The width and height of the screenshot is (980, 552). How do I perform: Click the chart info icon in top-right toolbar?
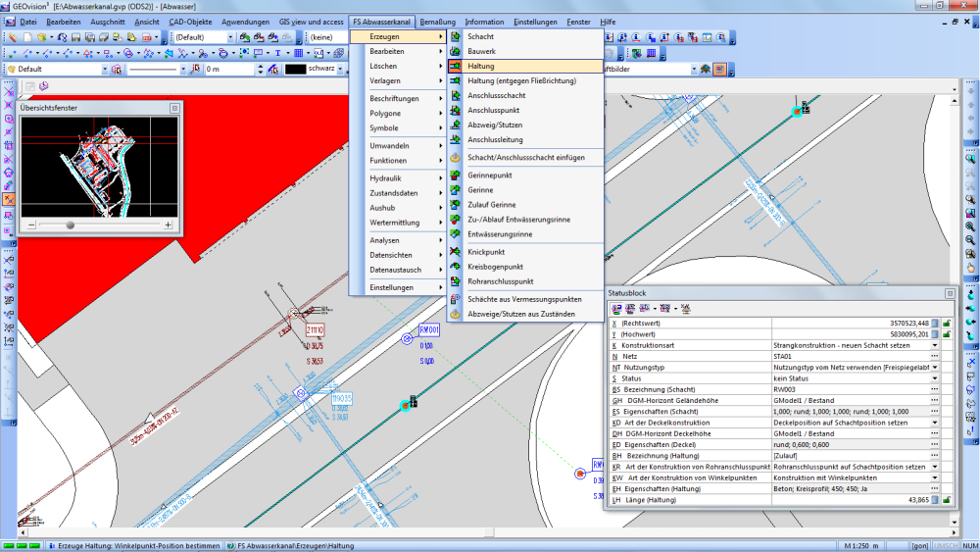coord(707,37)
